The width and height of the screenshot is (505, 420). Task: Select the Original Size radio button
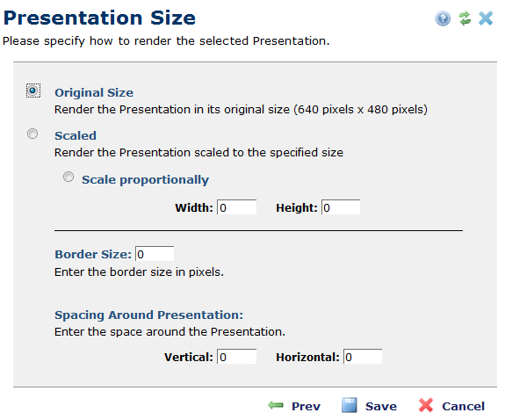click(x=32, y=91)
